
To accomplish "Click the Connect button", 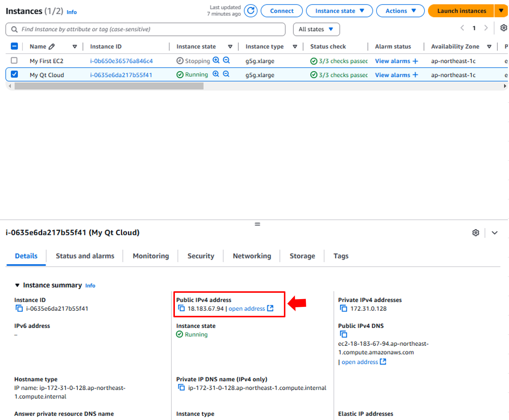I will (x=281, y=11).
